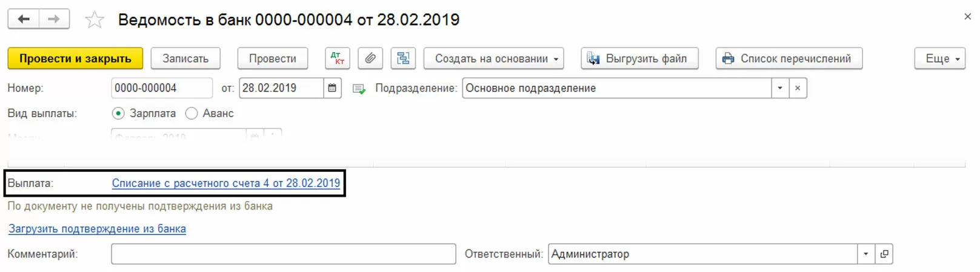Click into the Комментарий text field
The height and width of the screenshot is (272, 980).
coord(283,254)
